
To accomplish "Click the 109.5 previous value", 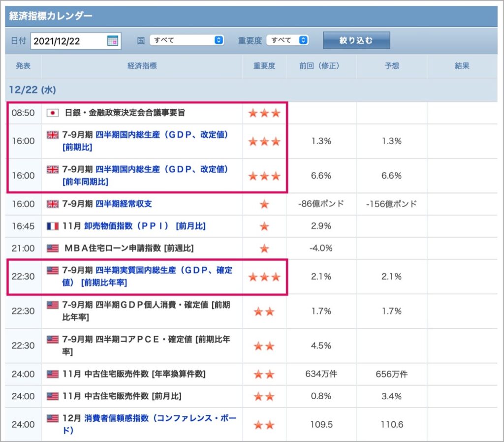I will 321,424.
